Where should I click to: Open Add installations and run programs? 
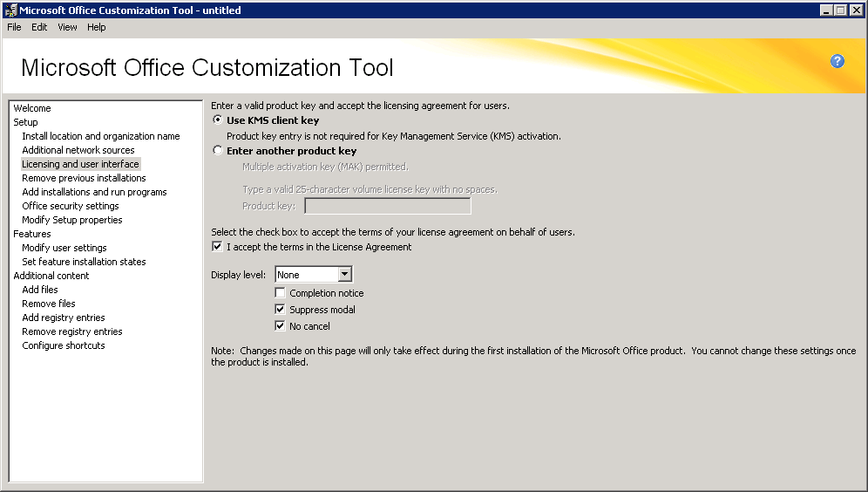click(94, 192)
